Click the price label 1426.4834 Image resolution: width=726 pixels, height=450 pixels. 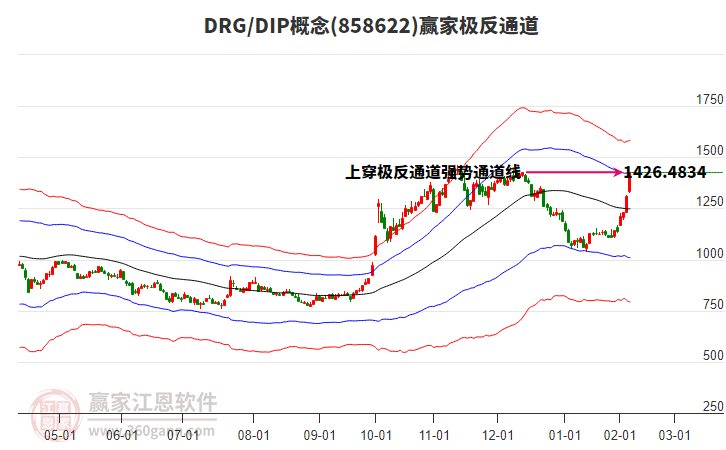[x=664, y=172]
